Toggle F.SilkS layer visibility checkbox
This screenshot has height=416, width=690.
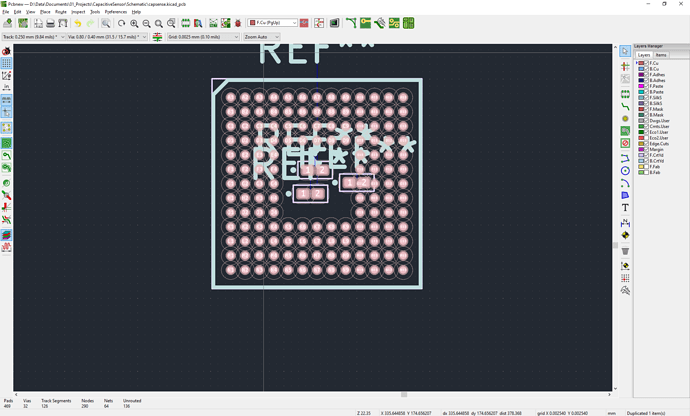[646, 98]
